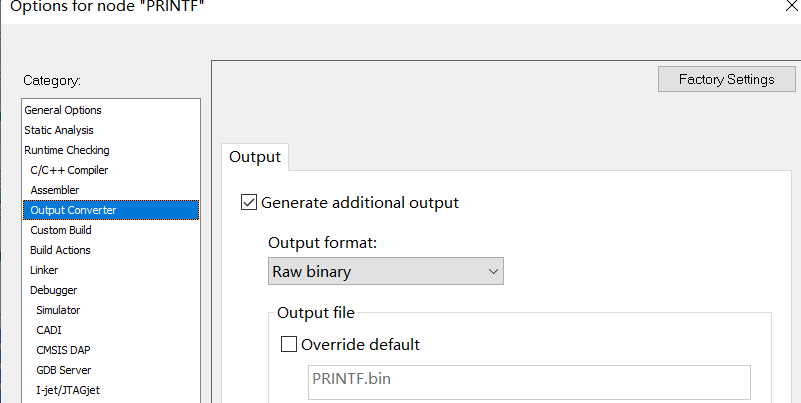Screen dimensions: 801x403
Task: Click the Factory Settings button
Action: pyautogui.click(x=726, y=79)
